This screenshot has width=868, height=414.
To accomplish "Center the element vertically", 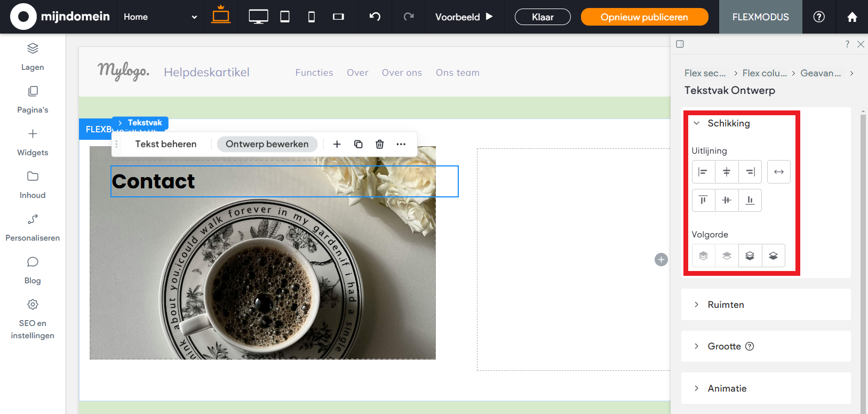I will coord(727,200).
